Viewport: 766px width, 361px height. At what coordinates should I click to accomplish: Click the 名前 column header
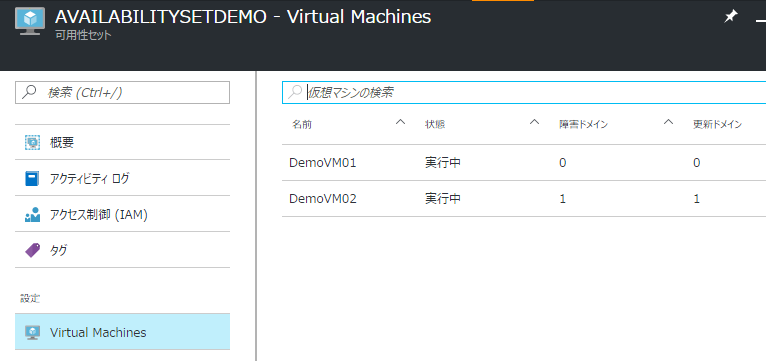pyautogui.click(x=302, y=125)
